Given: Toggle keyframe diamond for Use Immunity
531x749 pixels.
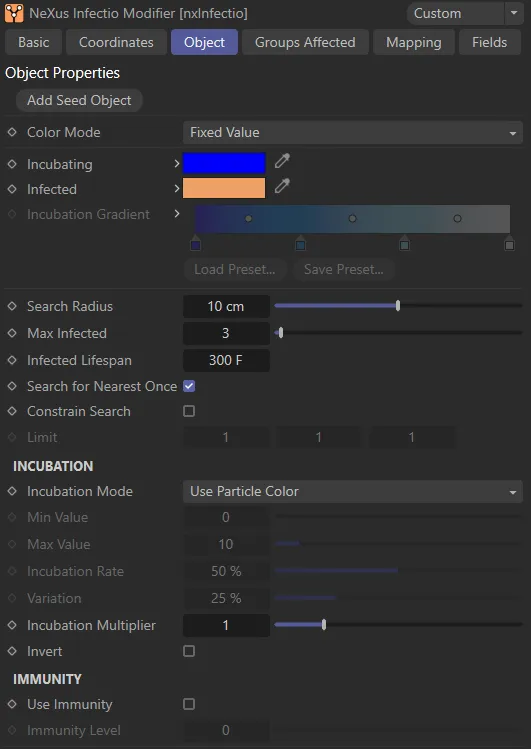Looking at the screenshot, I should (x=12, y=704).
